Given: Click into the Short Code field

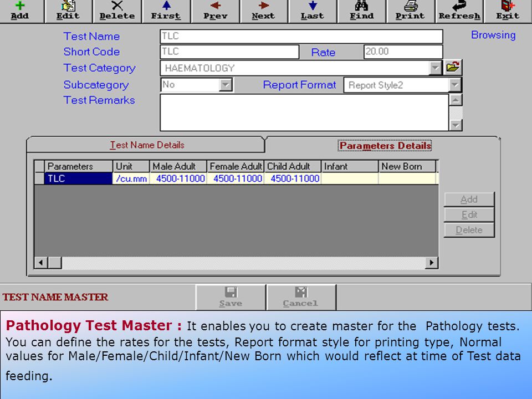Looking at the screenshot, I should [229, 52].
